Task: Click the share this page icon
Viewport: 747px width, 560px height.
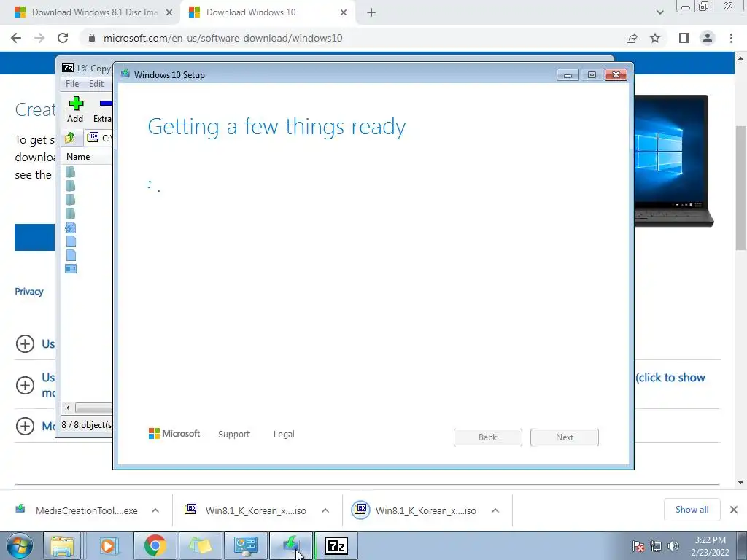Action: coord(632,38)
